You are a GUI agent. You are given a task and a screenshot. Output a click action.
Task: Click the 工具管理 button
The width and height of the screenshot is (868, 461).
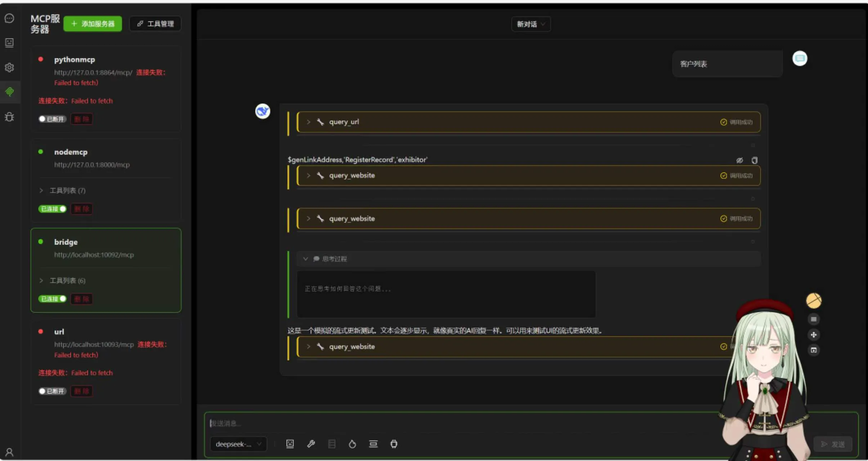[x=155, y=24]
